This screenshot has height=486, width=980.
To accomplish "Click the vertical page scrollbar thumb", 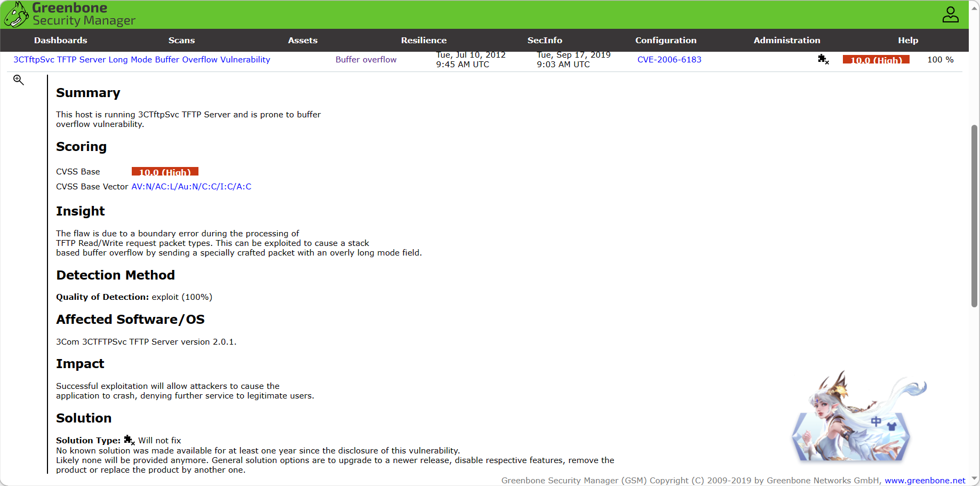I will coord(974,216).
